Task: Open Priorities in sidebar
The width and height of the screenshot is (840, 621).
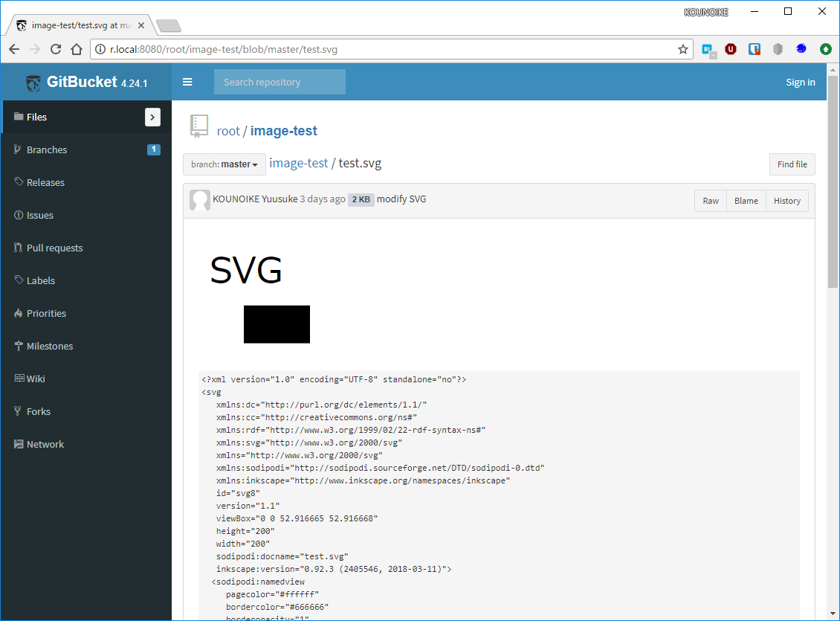Action: pyautogui.click(x=85, y=313)
